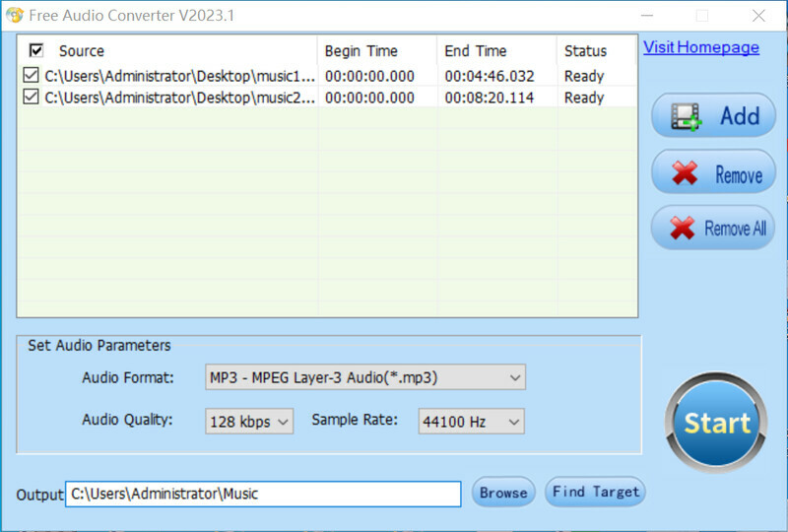Close the Free Audio Converter window
788x532 pixels.
(x=758, y=16)
